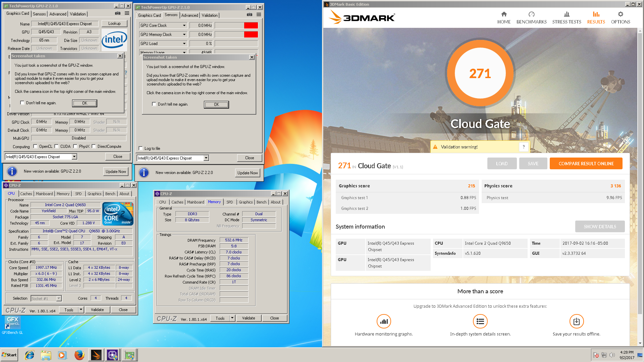This screenshot has height=362, width=644.
Task: Open 3DMark Home section icon
Action: coord(504,14)
